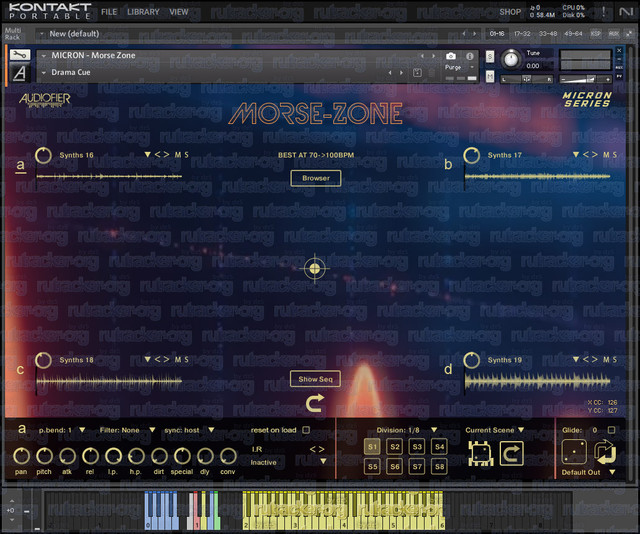Screen dimensions: 640x534
Task: Select scene S5
Action: pos(372,466)
